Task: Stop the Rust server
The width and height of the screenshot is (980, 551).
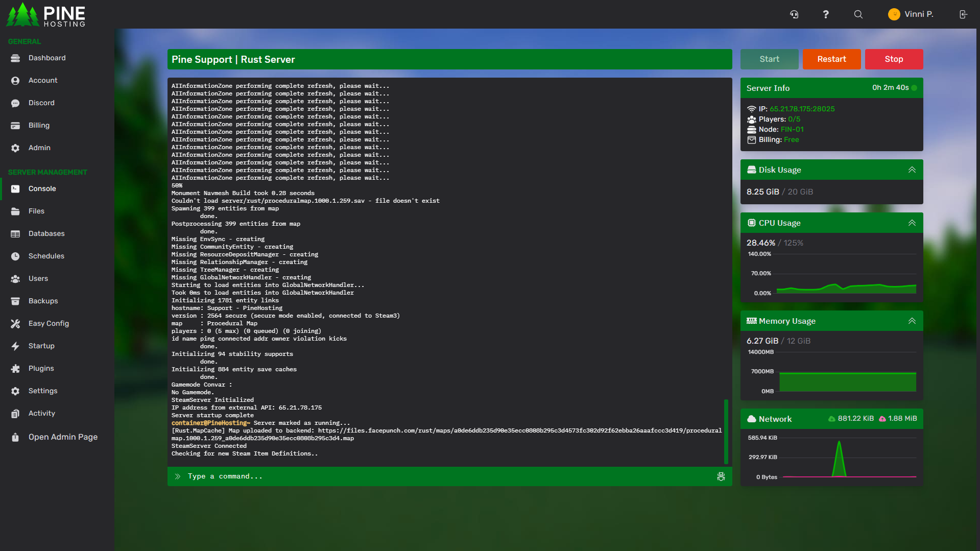Action: 894,59
